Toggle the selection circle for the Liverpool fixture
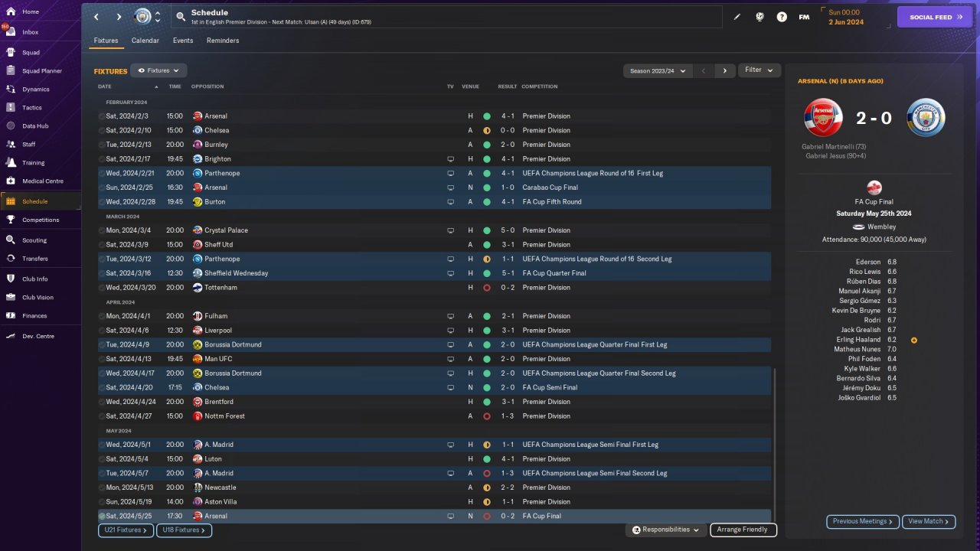 (x=102, y=331)
